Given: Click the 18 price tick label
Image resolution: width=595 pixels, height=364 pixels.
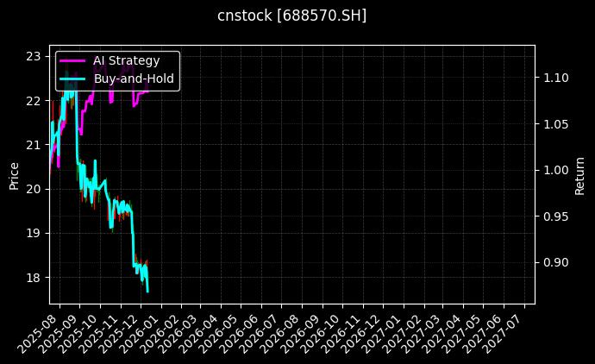Looking at the screenshot, I should coord(34,278).
